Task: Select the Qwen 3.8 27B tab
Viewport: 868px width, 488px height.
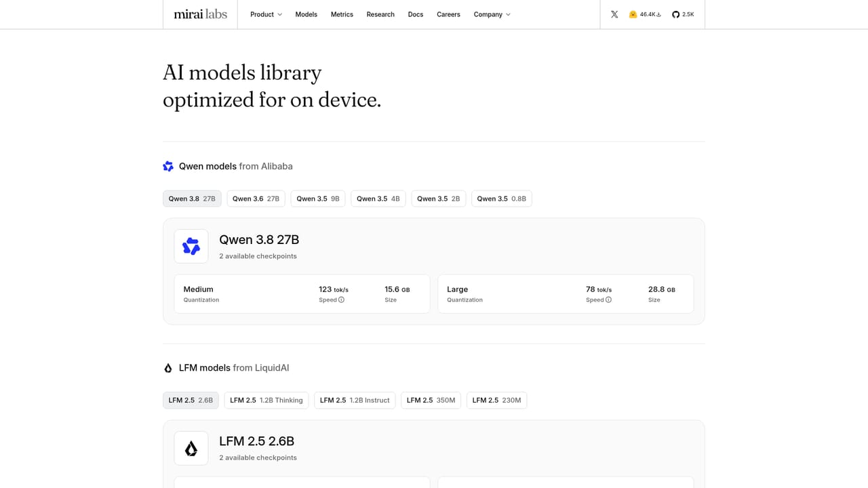Action: (x=192, y=199)
